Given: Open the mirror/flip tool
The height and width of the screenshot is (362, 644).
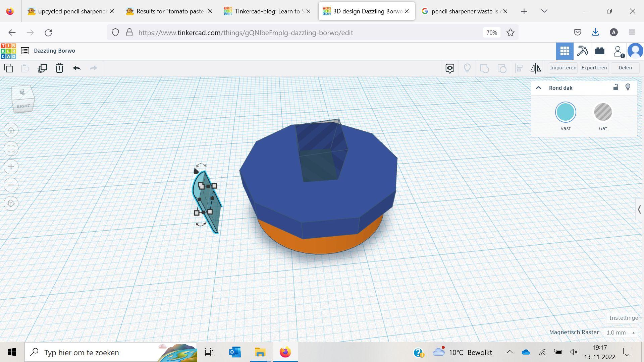Looking at the screenshot, I should click(x=536, y=68).
